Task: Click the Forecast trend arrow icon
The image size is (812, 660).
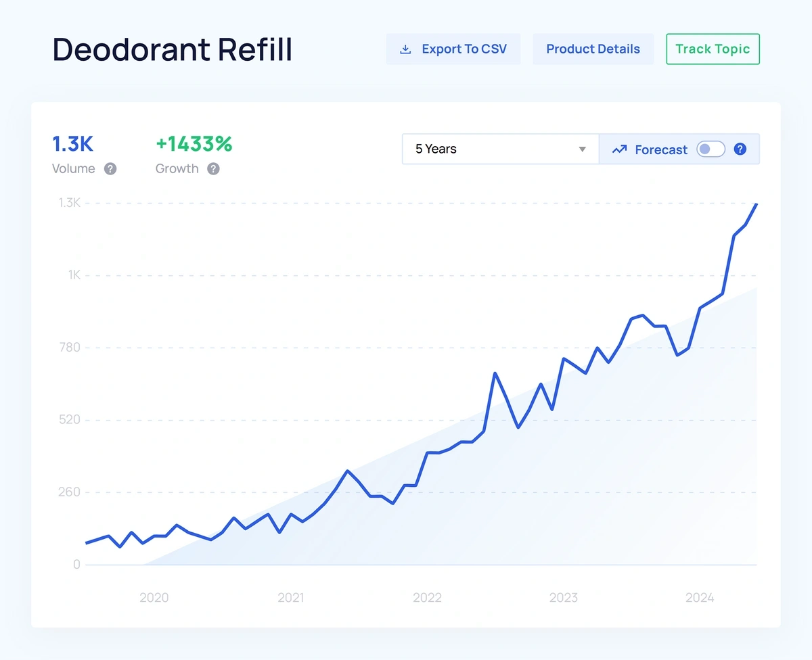Action: point(619,149)
